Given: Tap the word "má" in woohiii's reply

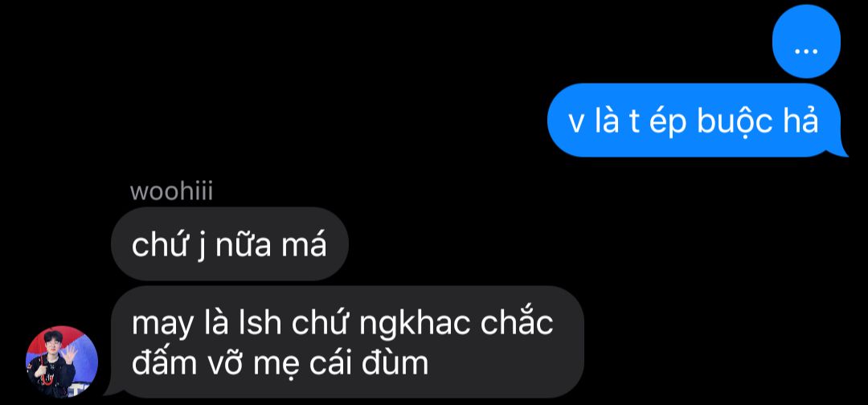Looking at the screenshot, I should (x=304, y=244).
